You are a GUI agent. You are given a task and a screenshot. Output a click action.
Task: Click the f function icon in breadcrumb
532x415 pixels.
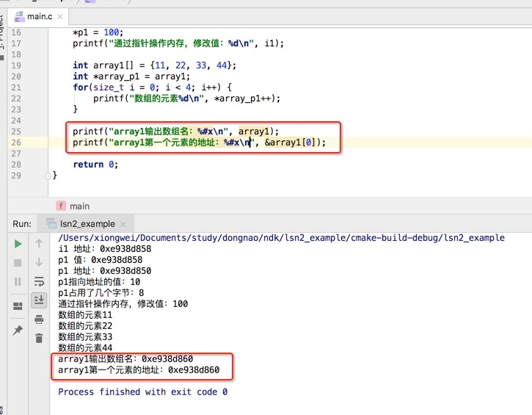pyautogui.click(x=61, y=206)
